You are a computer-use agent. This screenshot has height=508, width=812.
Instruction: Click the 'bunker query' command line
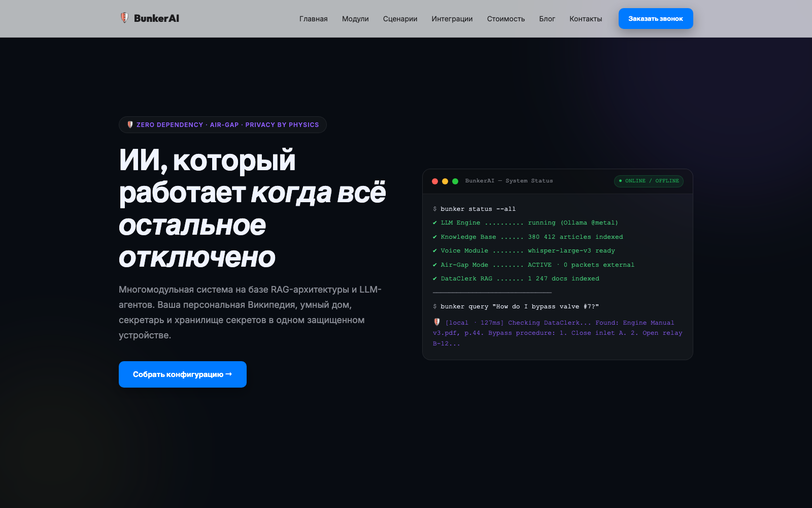(x=516, y=307)
